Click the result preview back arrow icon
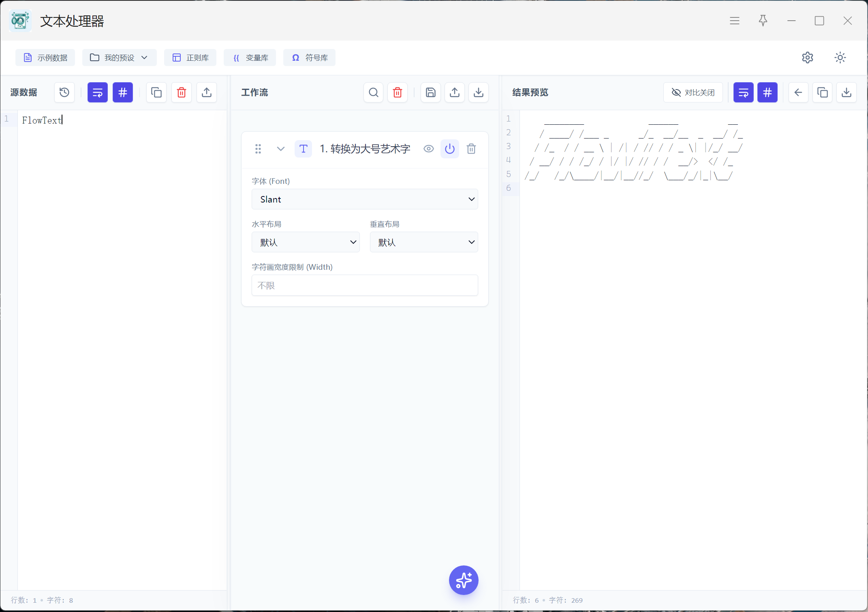This screenshot has width=868, height=612. click(x=798, y=93)
